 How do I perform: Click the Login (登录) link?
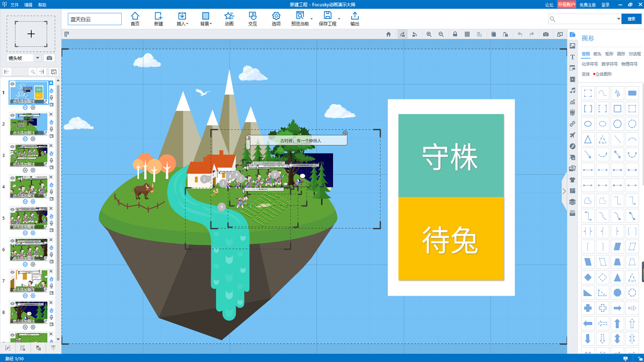(x=605, y=5)
